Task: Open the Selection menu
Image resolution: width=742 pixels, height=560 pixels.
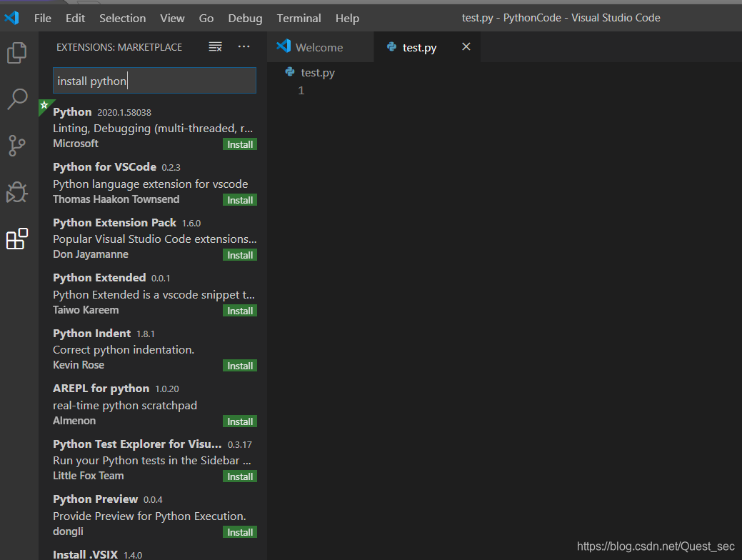Action: pyautogui.click(x=123, y=18)
